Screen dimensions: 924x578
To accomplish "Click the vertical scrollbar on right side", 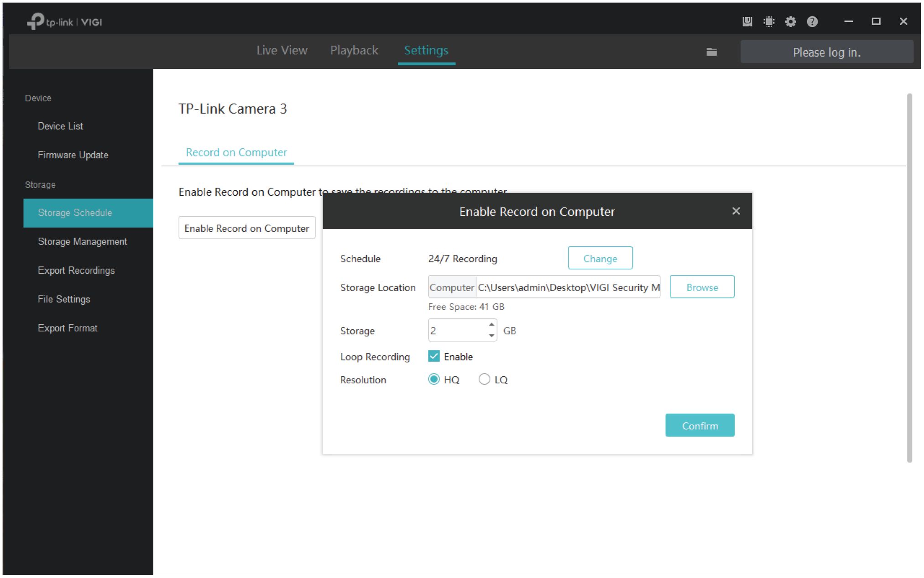I will coord(909,277).
